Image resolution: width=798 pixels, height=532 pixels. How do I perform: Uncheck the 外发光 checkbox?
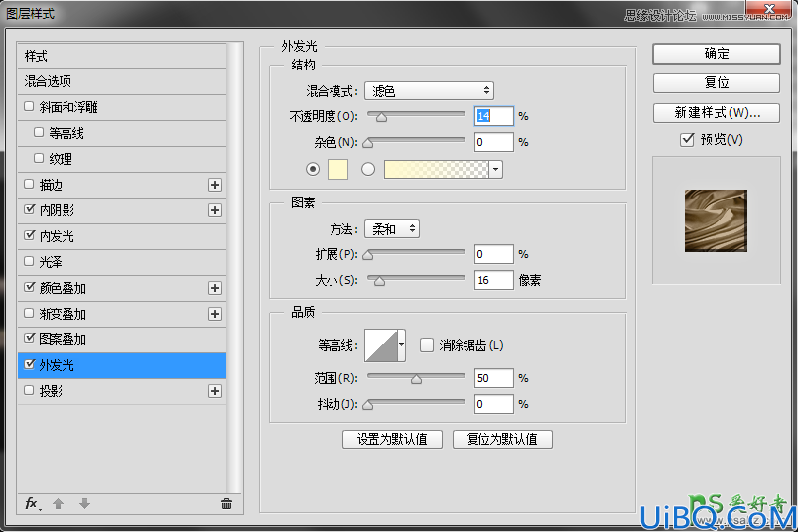coord(29,364)
